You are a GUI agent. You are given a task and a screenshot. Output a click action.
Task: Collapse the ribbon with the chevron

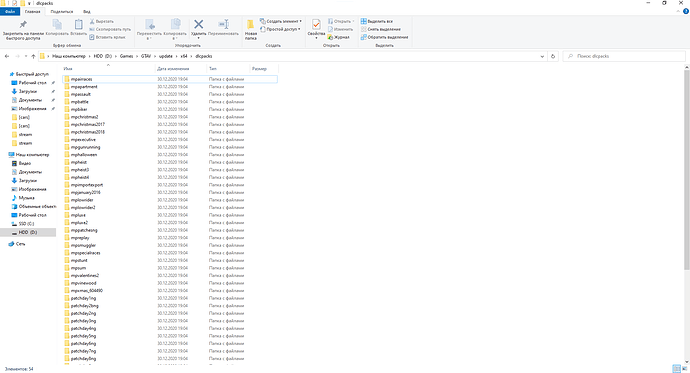pyautogui.click(x=678, y=11)
